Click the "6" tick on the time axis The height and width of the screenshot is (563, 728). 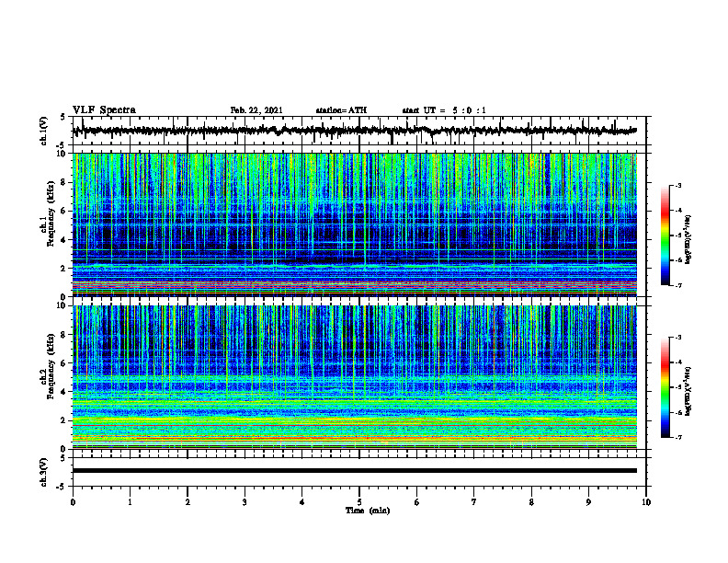pos(417,502)
